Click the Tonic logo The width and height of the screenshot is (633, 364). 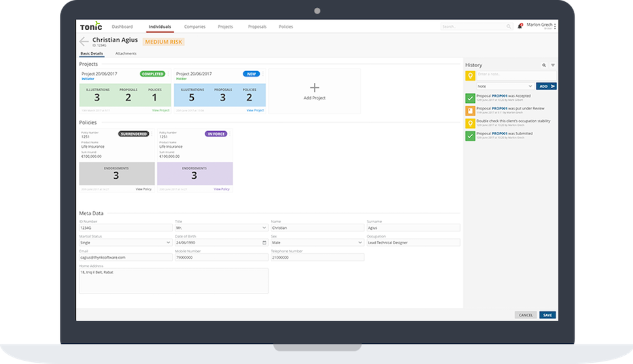point(90,27)
